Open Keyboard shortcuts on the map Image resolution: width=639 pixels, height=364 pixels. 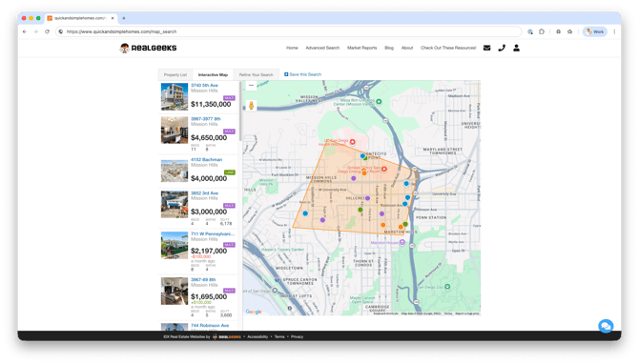(x=386, y=313)
